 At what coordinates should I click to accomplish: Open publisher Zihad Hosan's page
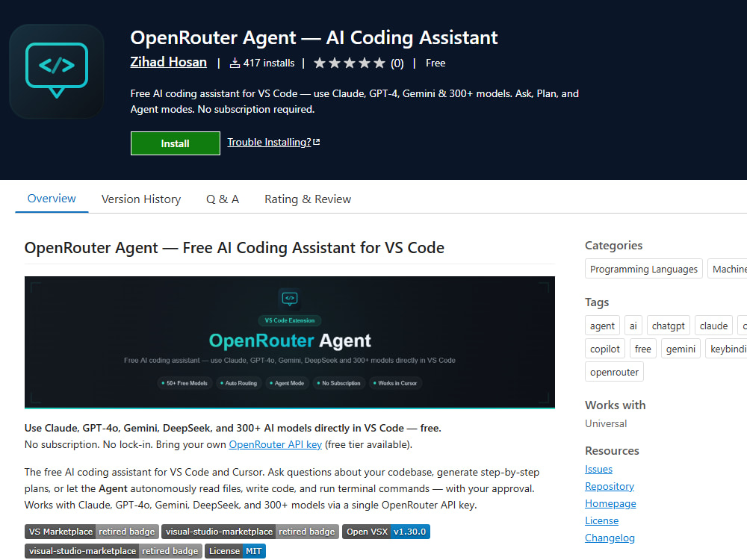(x=169, y=63)
